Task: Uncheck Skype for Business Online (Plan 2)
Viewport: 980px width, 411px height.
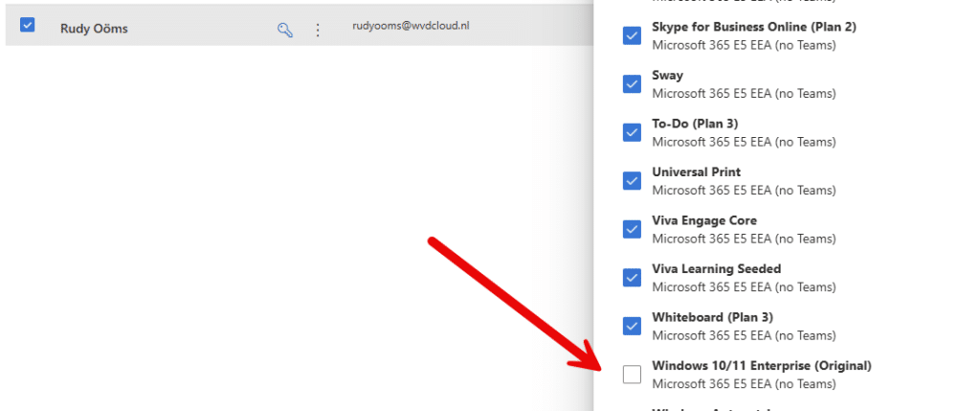Action: tap(632, 35)
